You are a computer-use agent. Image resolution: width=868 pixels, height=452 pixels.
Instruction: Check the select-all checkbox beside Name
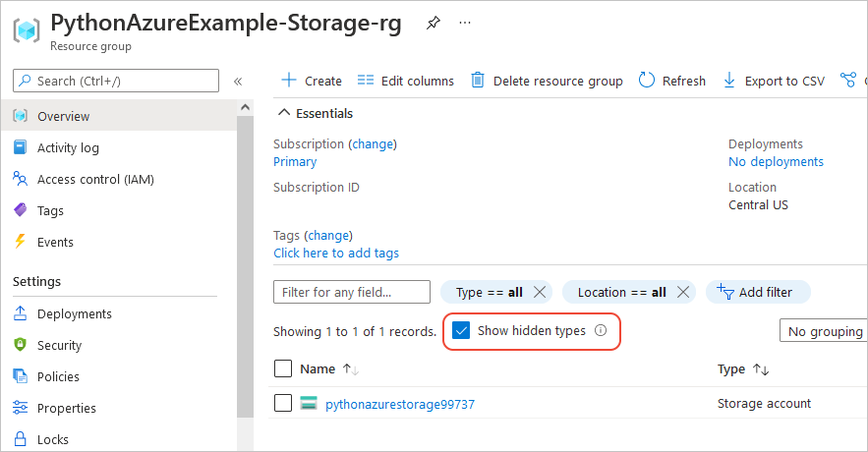point(283,368)
